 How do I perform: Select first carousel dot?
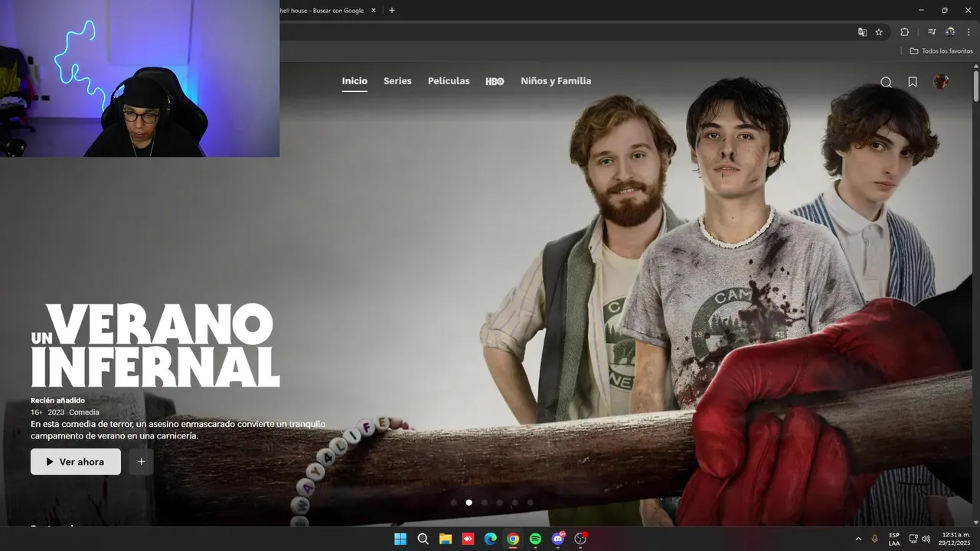(x=453, y=503)
